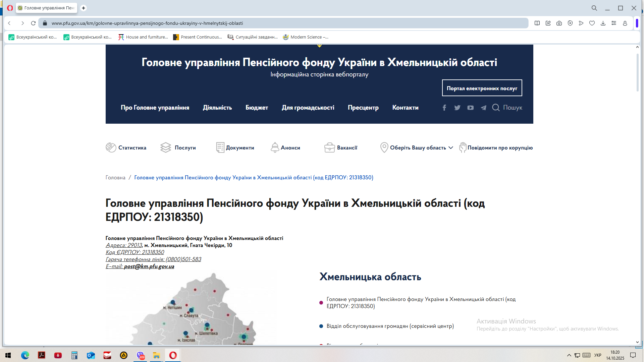The height and width of the screenshot is (362, 644).
Task: Open the Telegram channel icon
Action: tap(483, 108)
